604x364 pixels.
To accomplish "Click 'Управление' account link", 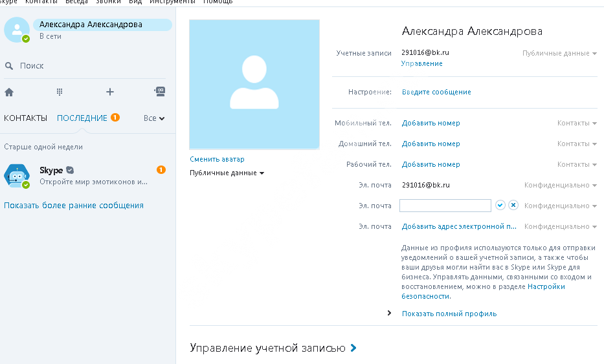I will point(421,63).
